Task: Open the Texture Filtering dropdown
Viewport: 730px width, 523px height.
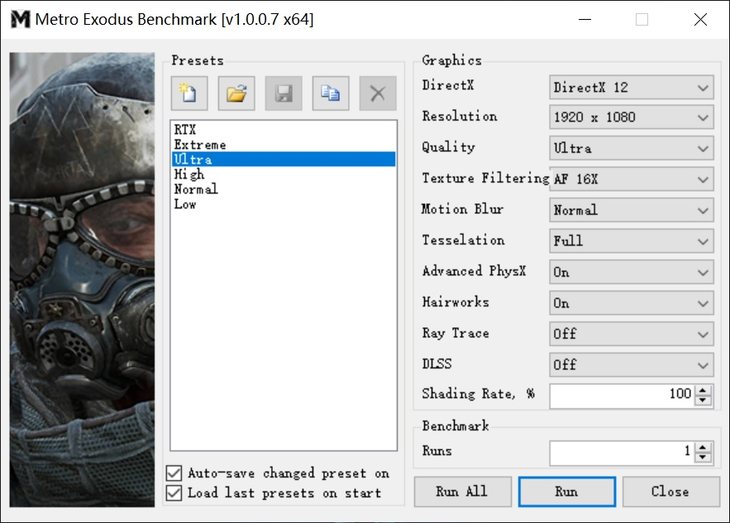Action: coord(631,179)
